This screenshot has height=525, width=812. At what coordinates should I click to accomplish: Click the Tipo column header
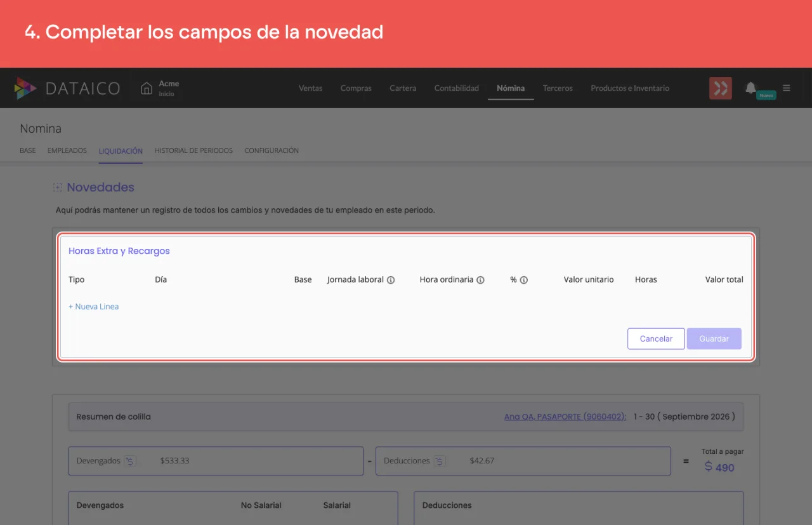(x=76, y=280)
